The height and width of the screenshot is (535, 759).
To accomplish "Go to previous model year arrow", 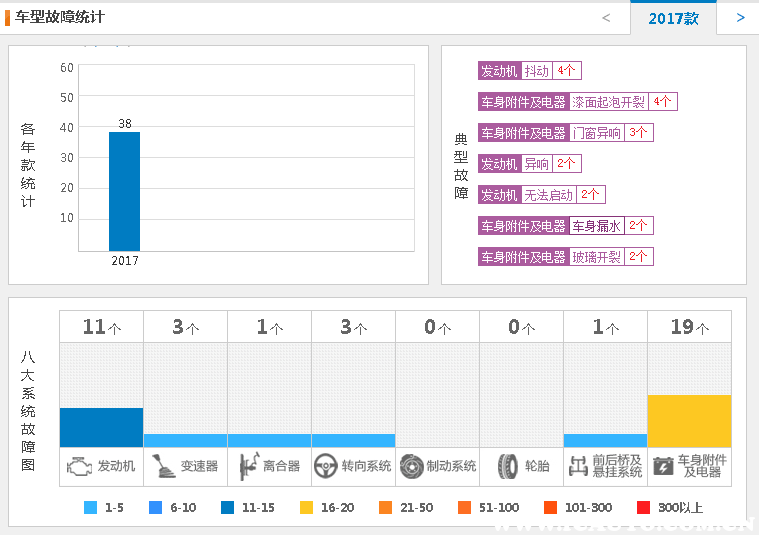I will (606, 18).
